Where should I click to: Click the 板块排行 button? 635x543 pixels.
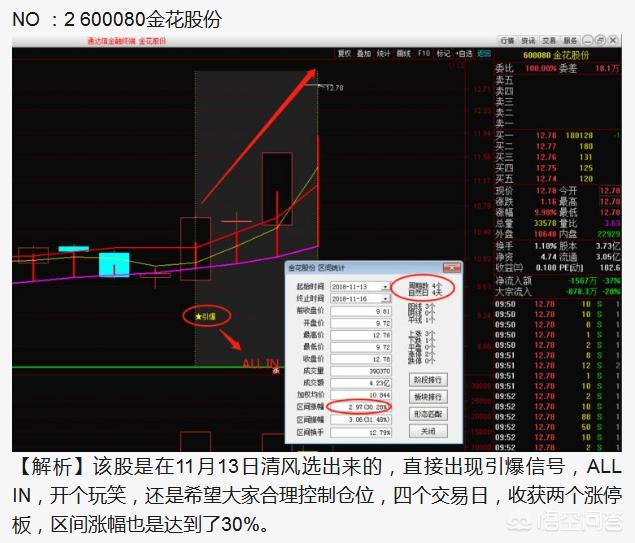[x=428, y=397]
